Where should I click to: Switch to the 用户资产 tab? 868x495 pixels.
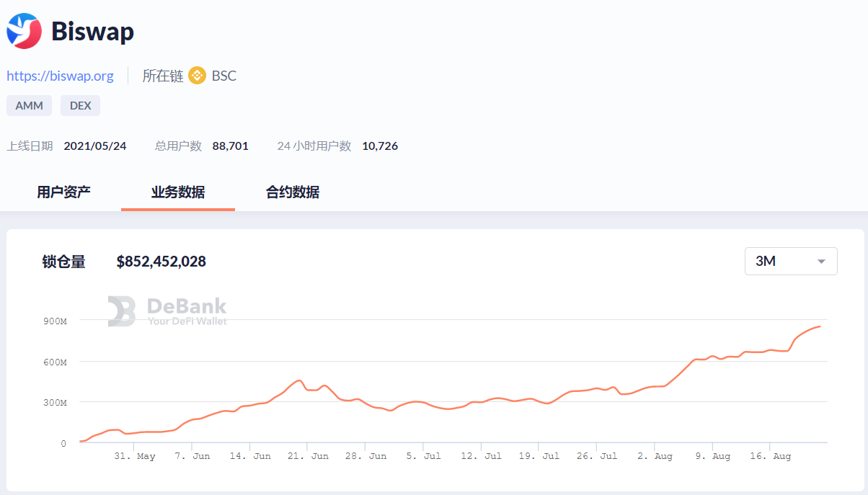pos(63,192)
